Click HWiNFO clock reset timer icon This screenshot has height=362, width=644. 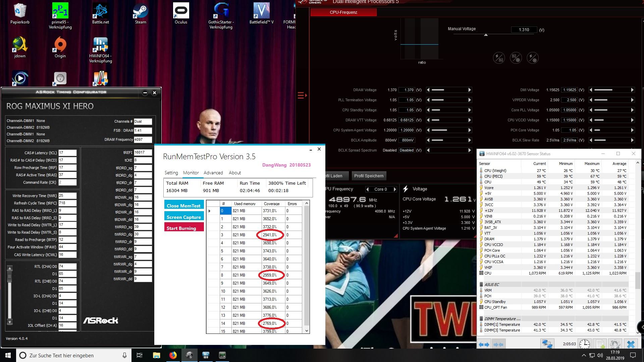tap(584, 344)
